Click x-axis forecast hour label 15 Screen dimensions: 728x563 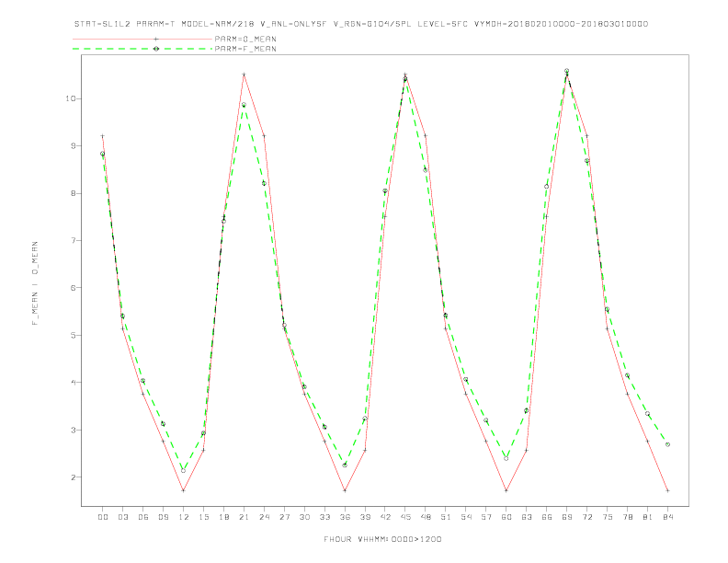click(x=203, y=517)
